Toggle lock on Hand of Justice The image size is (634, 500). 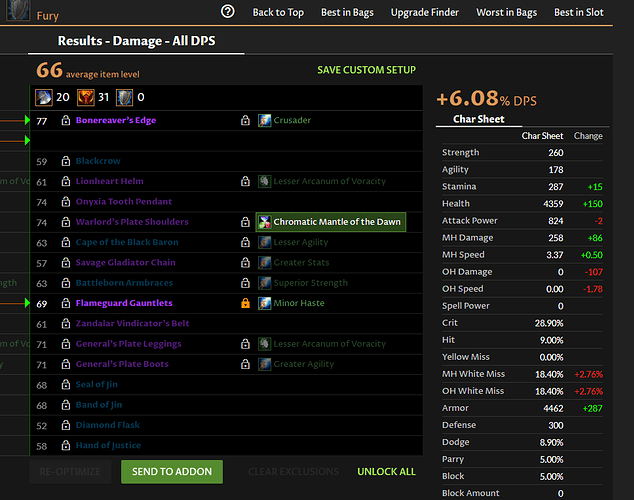click(66, 445)
